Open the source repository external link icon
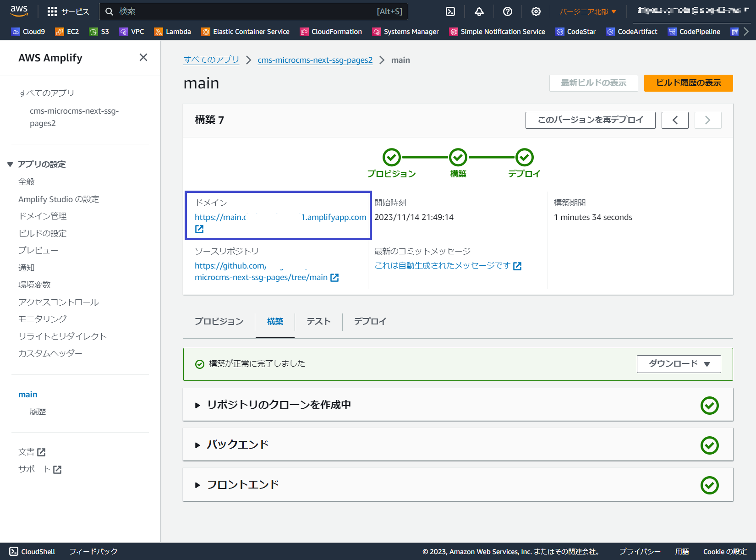The image size is (756, 560). [334, 278]
